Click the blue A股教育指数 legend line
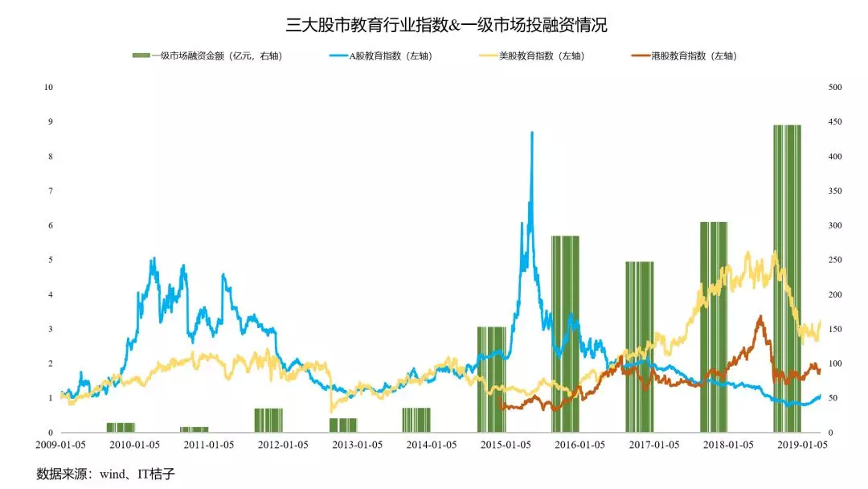 pos(343,55)
